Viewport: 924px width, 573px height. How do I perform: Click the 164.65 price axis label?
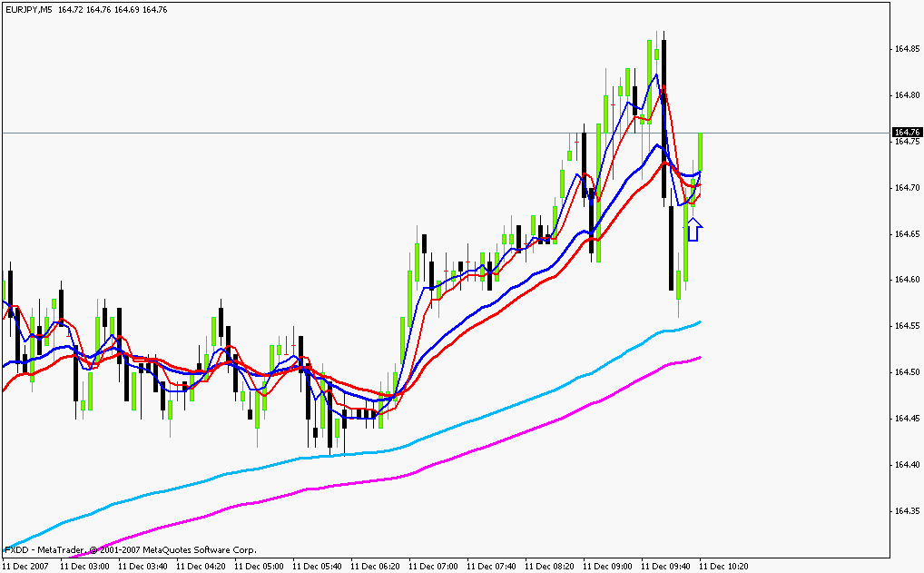click(x=907, y=234)
